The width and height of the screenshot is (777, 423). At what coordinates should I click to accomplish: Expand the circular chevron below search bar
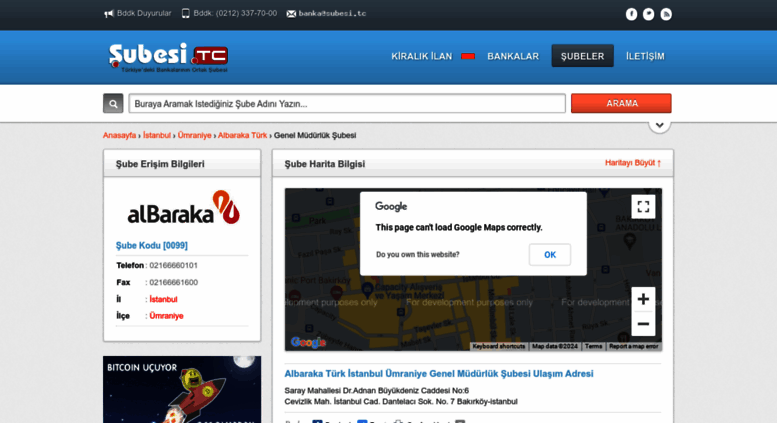(660, 125)
